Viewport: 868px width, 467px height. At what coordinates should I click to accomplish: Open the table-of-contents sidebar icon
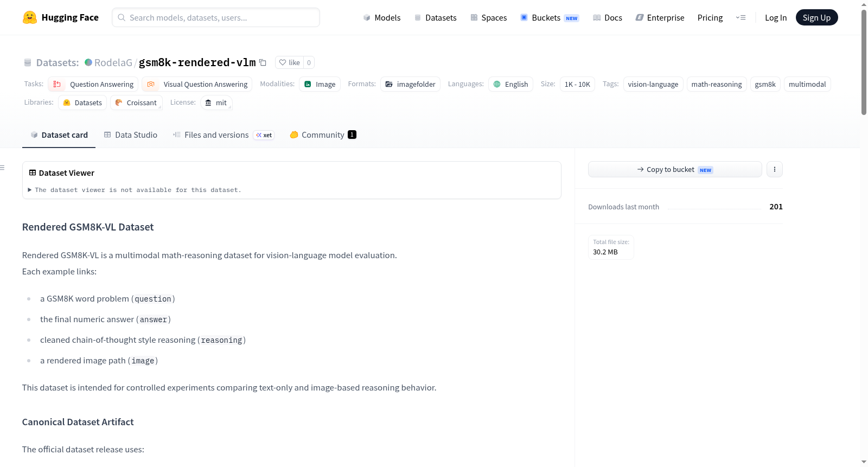(x=2, y=168)
